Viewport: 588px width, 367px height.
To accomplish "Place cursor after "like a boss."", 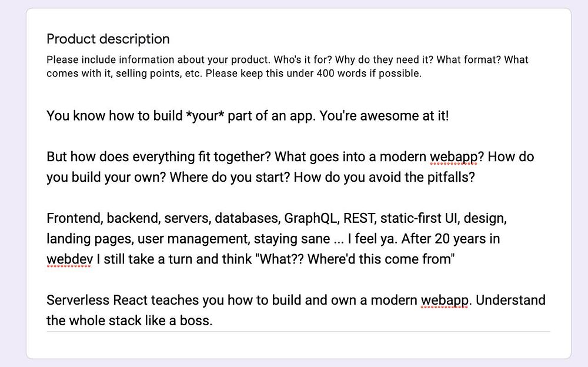I will click(212, 321).
